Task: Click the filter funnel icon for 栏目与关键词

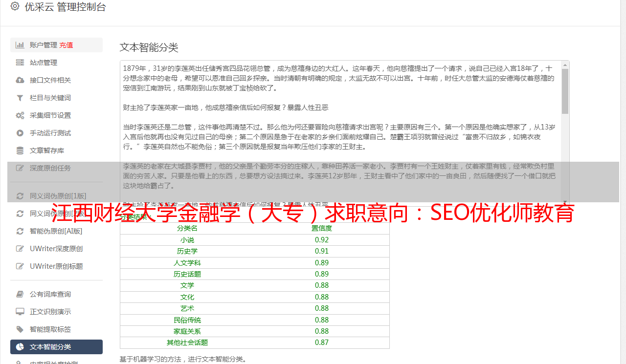Action: click(x=20, y=98)
